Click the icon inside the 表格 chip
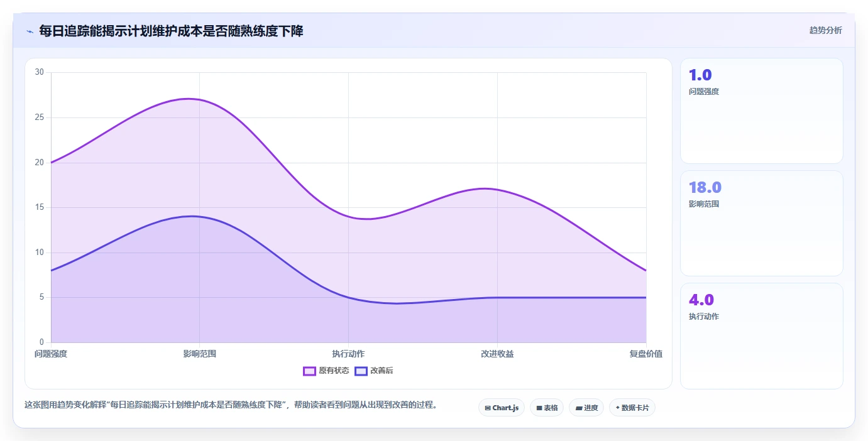The height and width of the screenshot is (441, 868). pos(539,408)
